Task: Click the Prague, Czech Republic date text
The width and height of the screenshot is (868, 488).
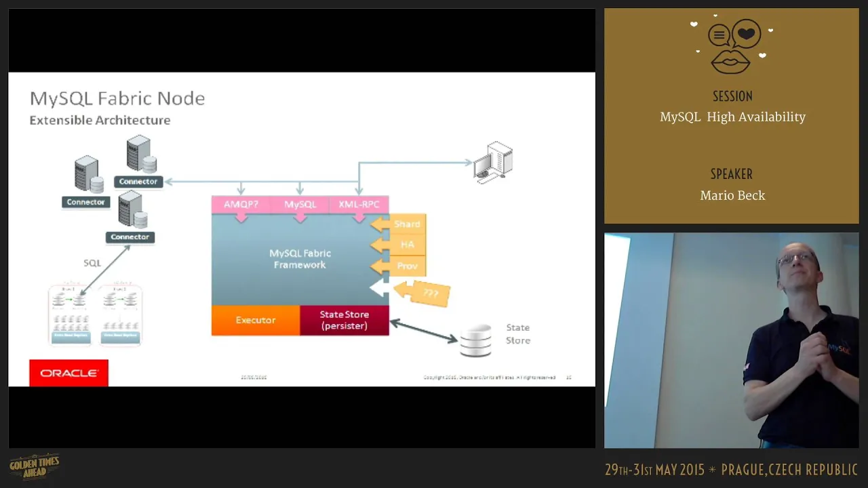Action: (x=732, y=470)
